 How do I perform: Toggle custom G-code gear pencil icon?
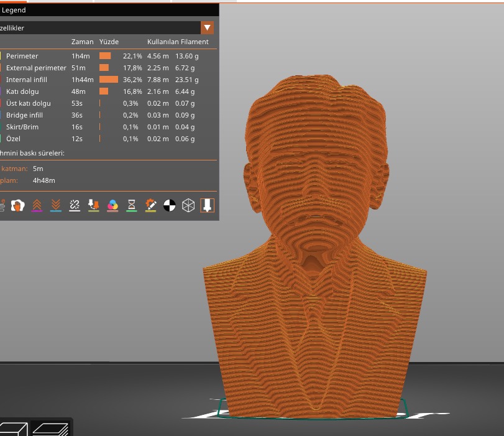click(x=150, y=205)
